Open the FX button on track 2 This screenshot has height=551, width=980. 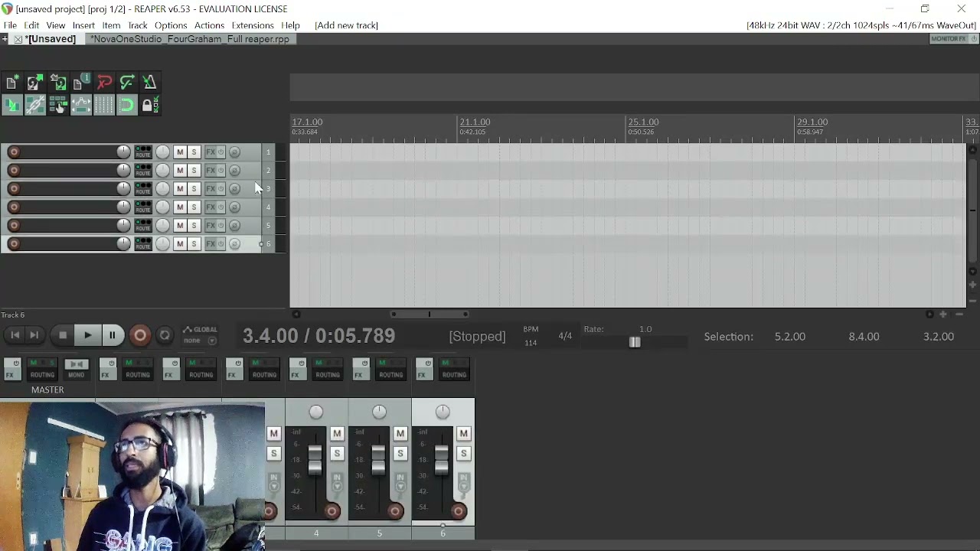[211, 170]
